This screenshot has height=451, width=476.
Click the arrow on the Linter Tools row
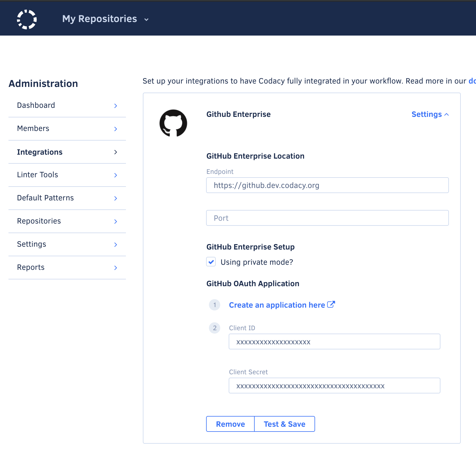coord(115,175)
